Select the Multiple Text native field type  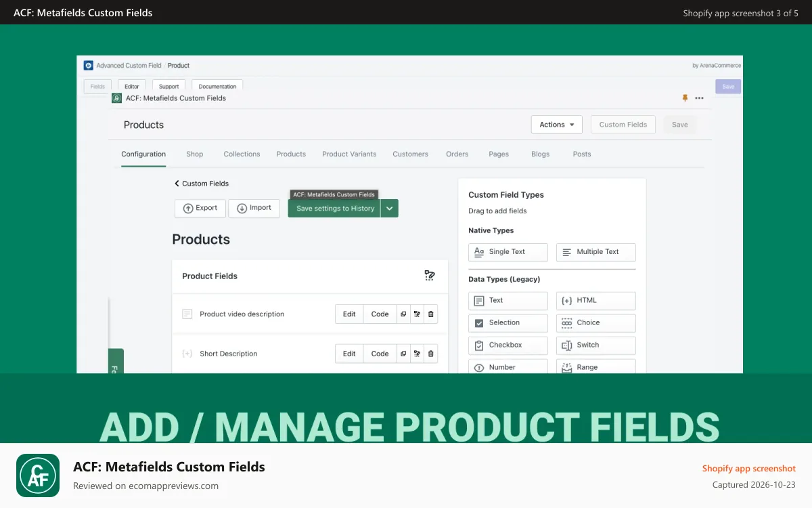point(596,252)
